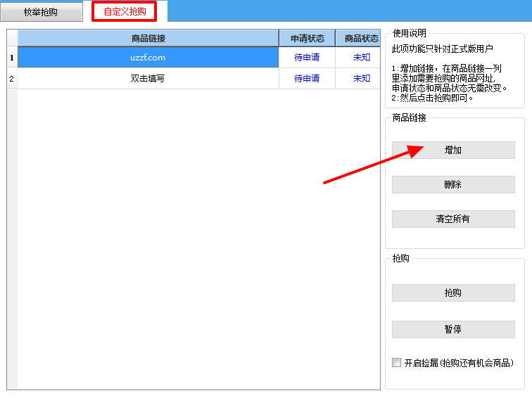Select row header number 2
This screenshot has height=398, width=532.
(12, 78)
